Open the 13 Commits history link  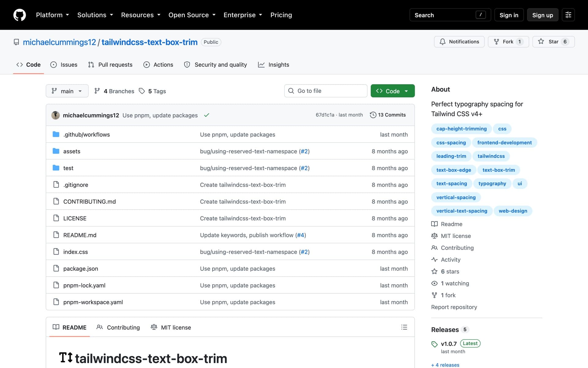pos(388,115)
